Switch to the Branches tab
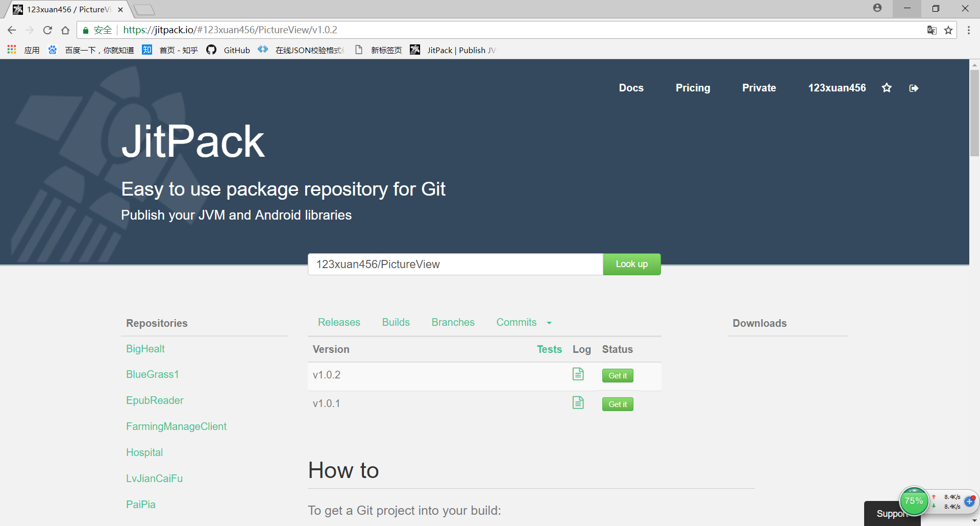Image resolution: width=980 pixels, height=526 pixels. 453,322
